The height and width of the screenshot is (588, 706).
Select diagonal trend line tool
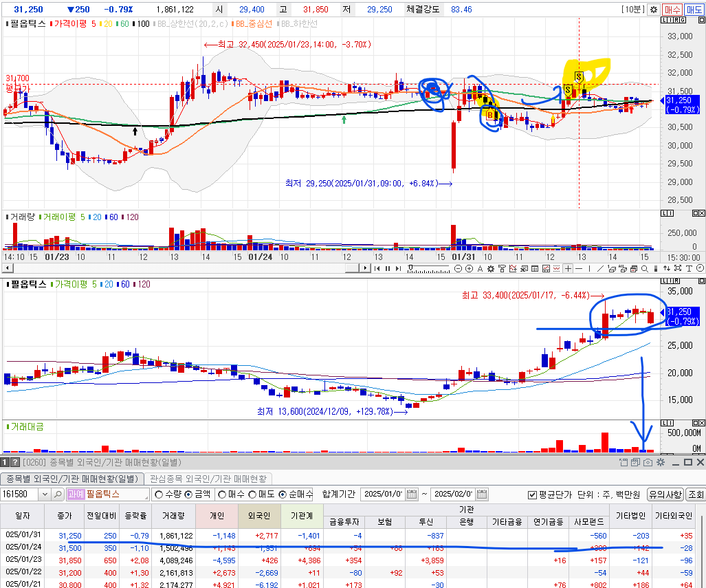pyautogui.click(x=600, y=268)
